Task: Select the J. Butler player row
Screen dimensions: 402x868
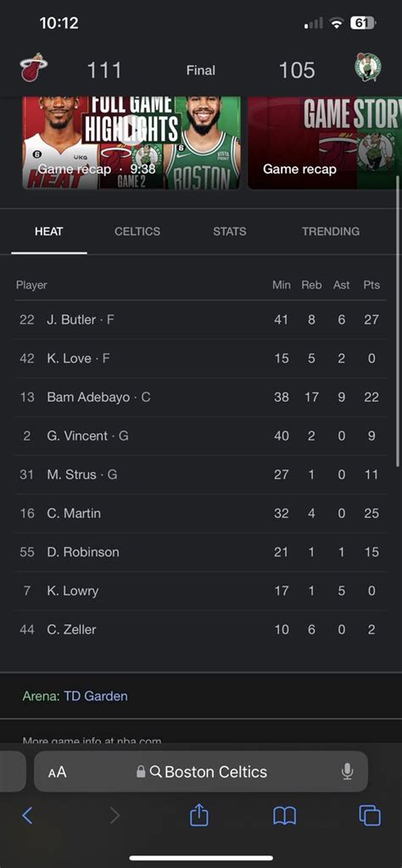Action: 201,320
